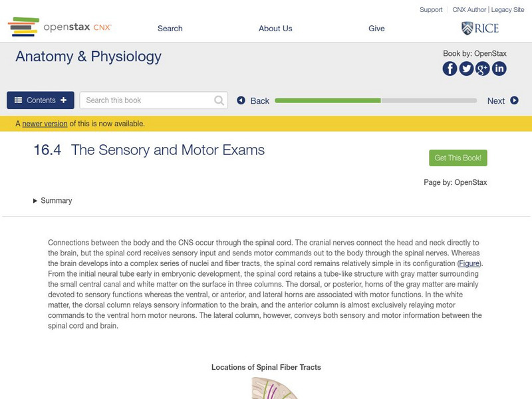532x399 pixels.
Task: Click the book progress bar
Action: tap(375, 100)
